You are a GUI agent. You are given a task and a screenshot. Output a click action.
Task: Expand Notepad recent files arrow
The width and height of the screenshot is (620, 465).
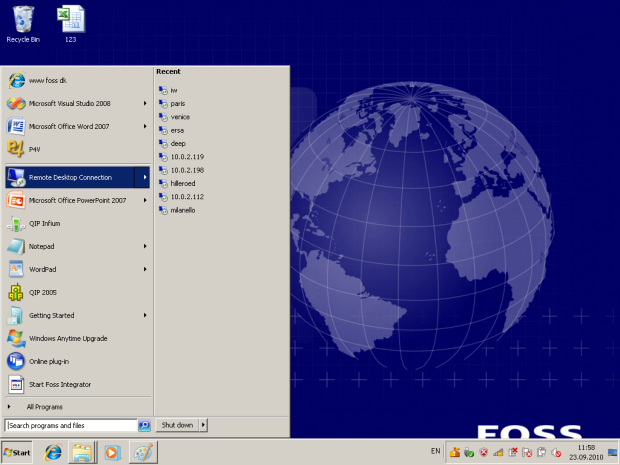pos(145,246)
